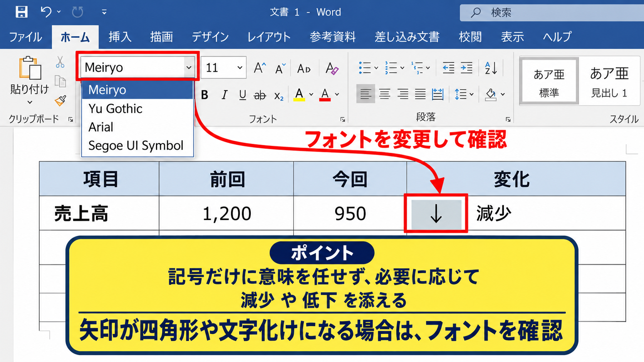
Task: Decrease font size with the smaller A
Action: (280, 68)
